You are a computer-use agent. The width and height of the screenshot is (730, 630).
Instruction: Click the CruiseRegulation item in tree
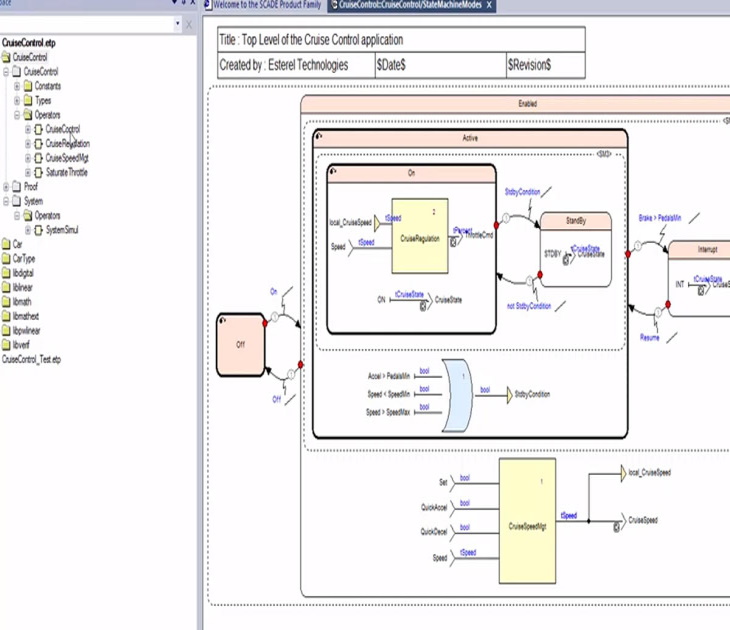coord(67,143)
